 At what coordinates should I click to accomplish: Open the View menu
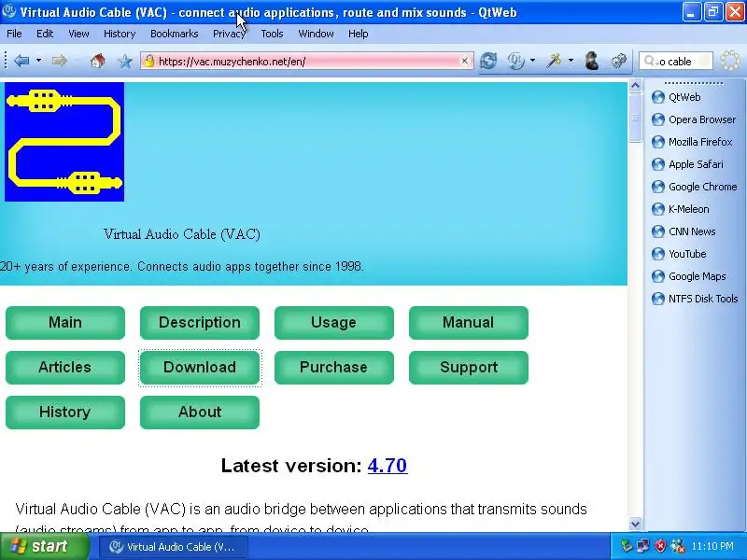pos(78,34)
